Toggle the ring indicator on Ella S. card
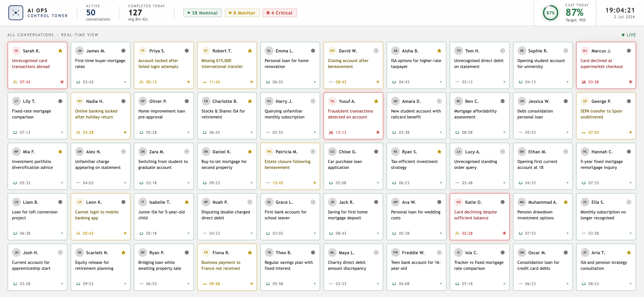This screenshot has height=297, width=644. (629, 202)
